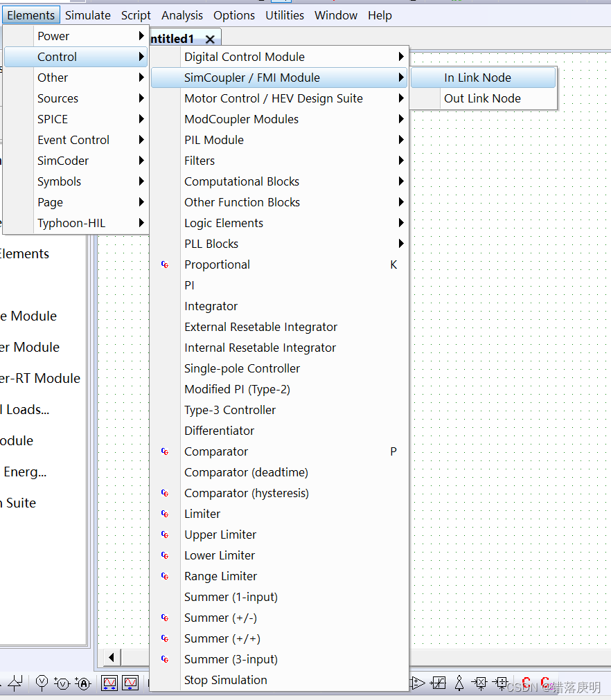Insert the Integrator element
Screen dimensions: 611x700
click(279, 306)
